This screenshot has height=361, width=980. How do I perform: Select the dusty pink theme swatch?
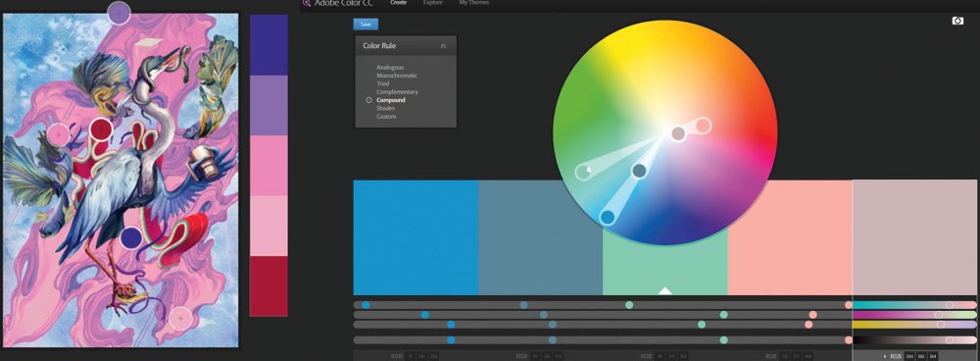[915, 237]
